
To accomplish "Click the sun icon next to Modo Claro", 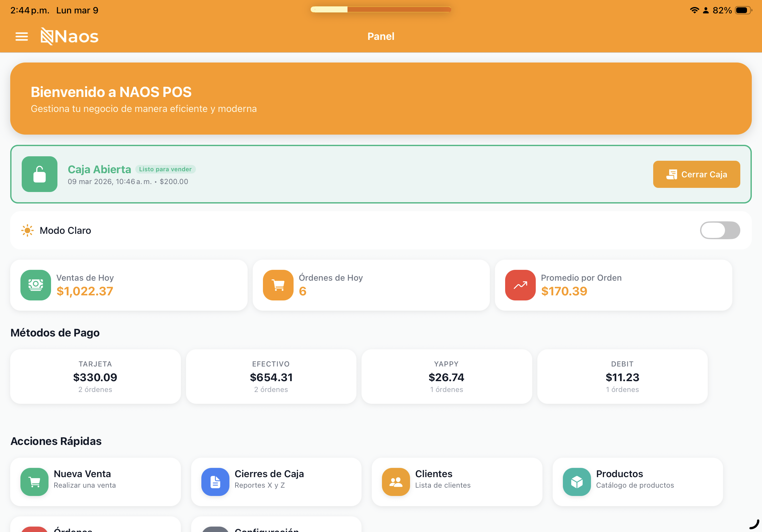I will pos(27,230).
